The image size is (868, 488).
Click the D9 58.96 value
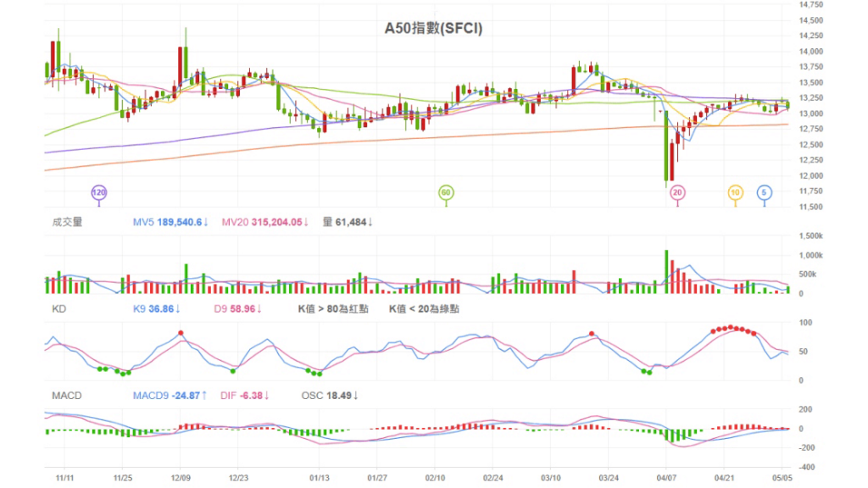[237, 308]
